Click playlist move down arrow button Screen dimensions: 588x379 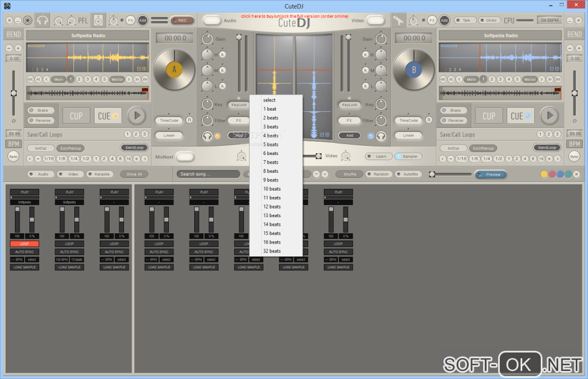click(x=325, y=174)
